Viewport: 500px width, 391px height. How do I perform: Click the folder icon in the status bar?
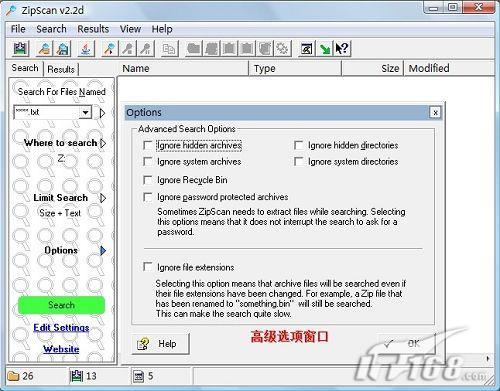click(x=13, y=376)
